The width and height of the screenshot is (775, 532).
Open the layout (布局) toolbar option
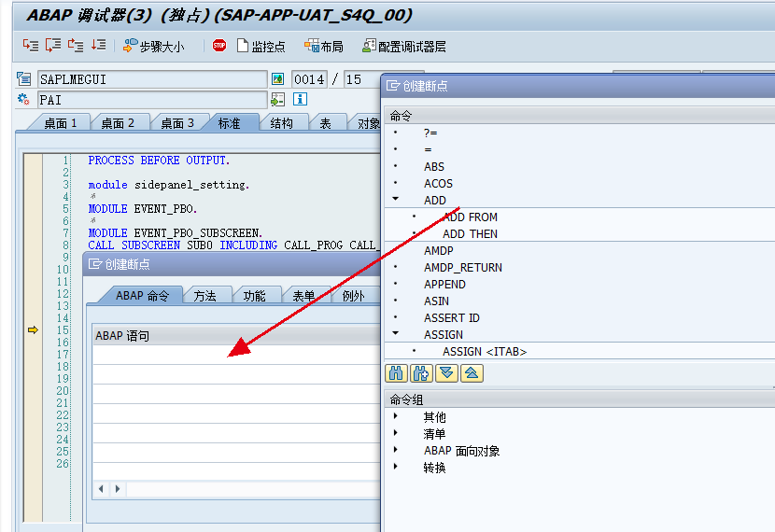click(x=324, y=46)
